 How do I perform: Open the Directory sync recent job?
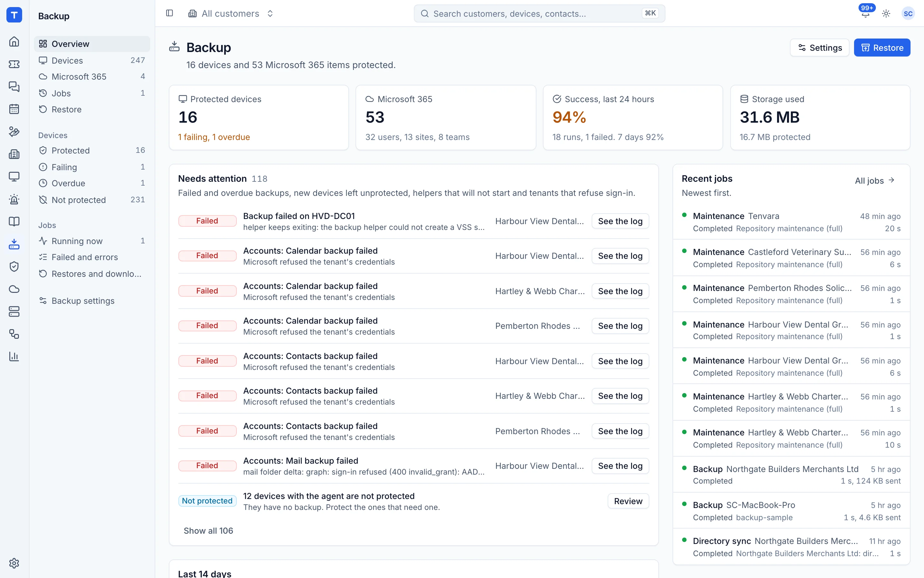(791, 547)
